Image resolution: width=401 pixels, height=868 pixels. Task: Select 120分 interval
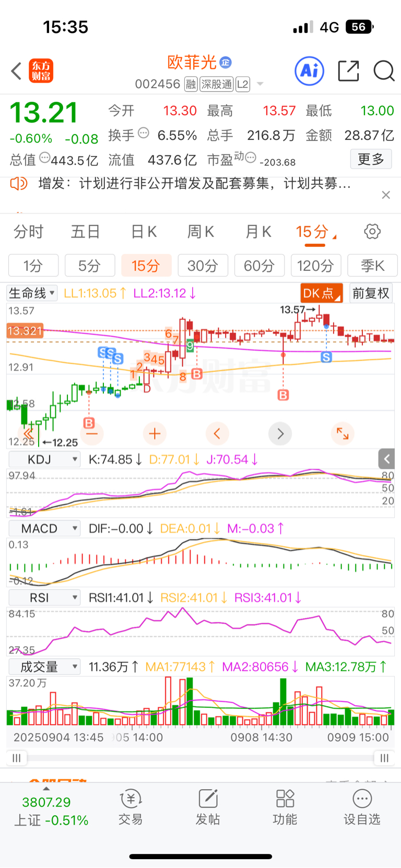[316, 266]
